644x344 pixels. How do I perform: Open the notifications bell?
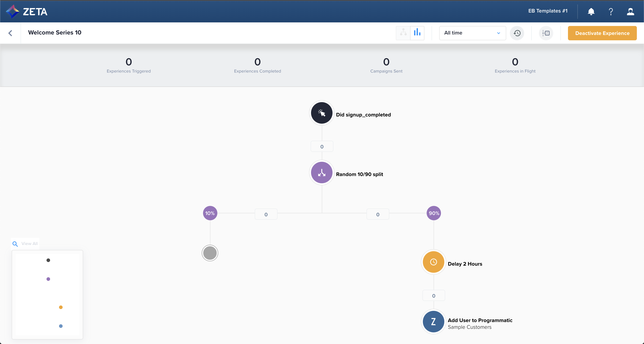pos(591,11)
